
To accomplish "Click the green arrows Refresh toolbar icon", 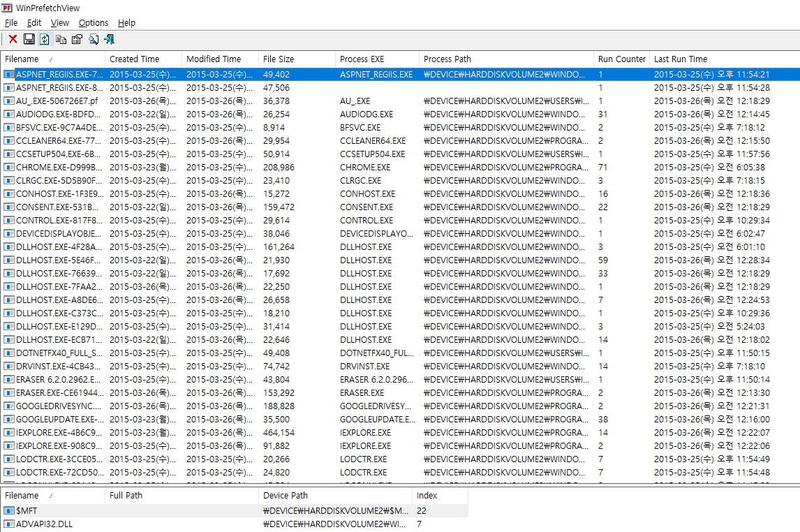I will pos(45,39).
